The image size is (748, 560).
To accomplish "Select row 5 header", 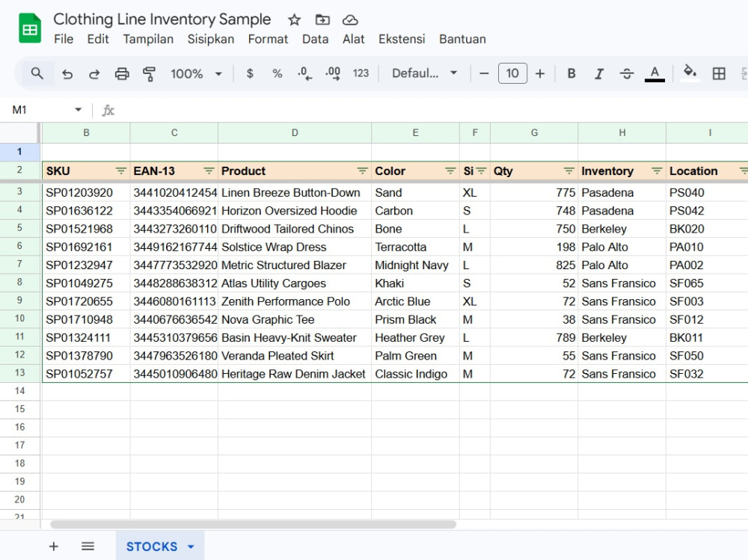I will coord(19,228).
